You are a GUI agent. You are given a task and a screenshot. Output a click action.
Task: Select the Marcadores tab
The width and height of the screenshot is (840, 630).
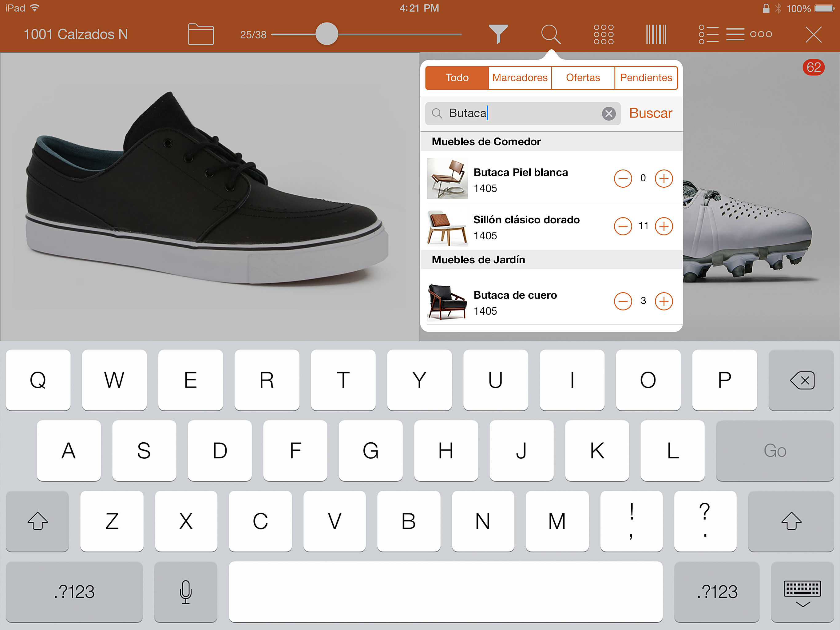(x=520, y=78)
